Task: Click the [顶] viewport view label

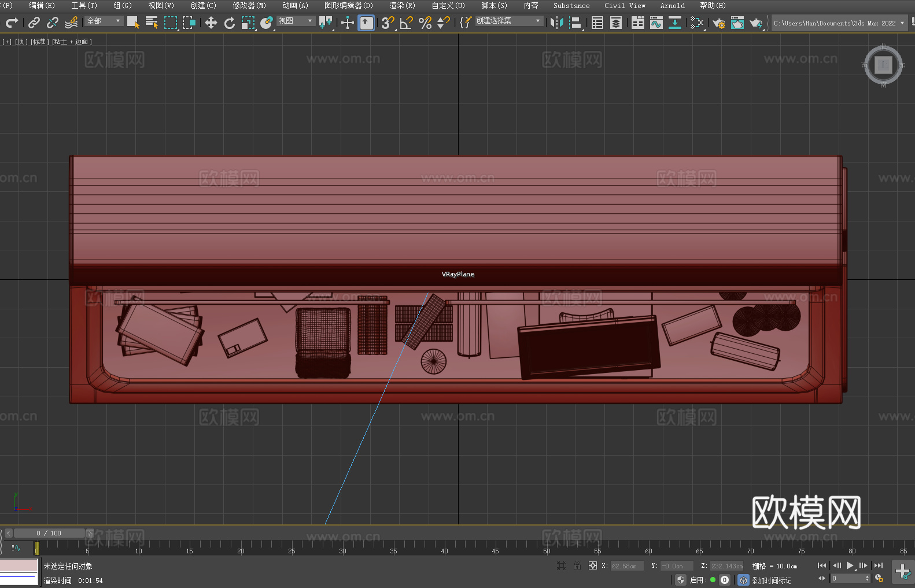Action: coord(21,42)
